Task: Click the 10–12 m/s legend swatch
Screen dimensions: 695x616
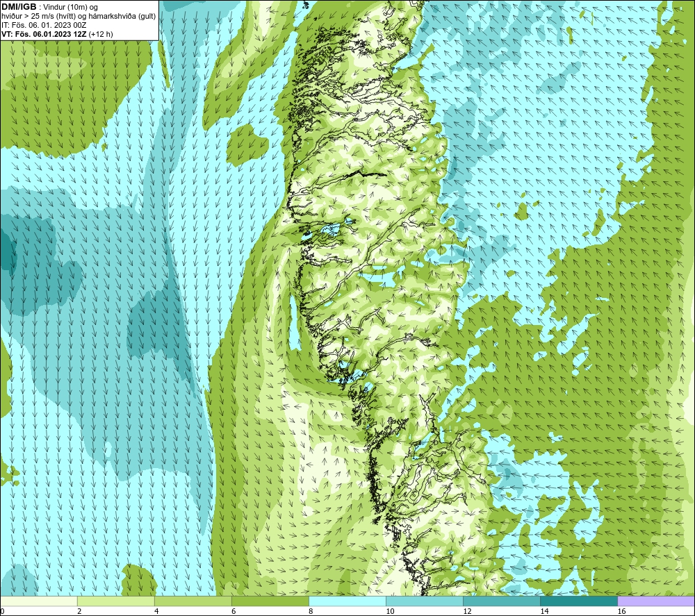Action: (425, 601)
